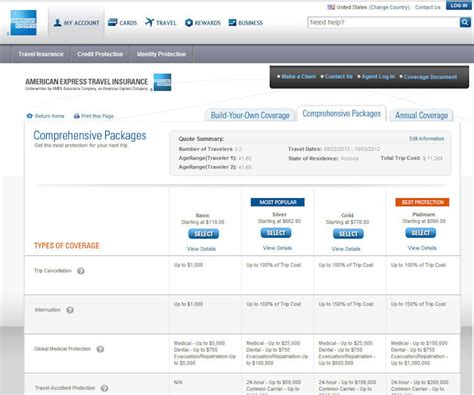This screenshot has height=395, width=474.
Task: View Details of Silver package
Action: point(277,248)
